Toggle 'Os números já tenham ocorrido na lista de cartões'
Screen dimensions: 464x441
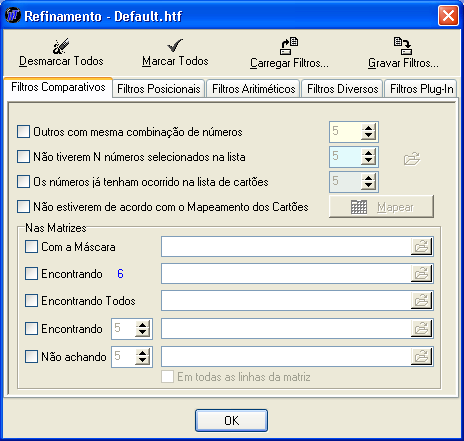23,182
